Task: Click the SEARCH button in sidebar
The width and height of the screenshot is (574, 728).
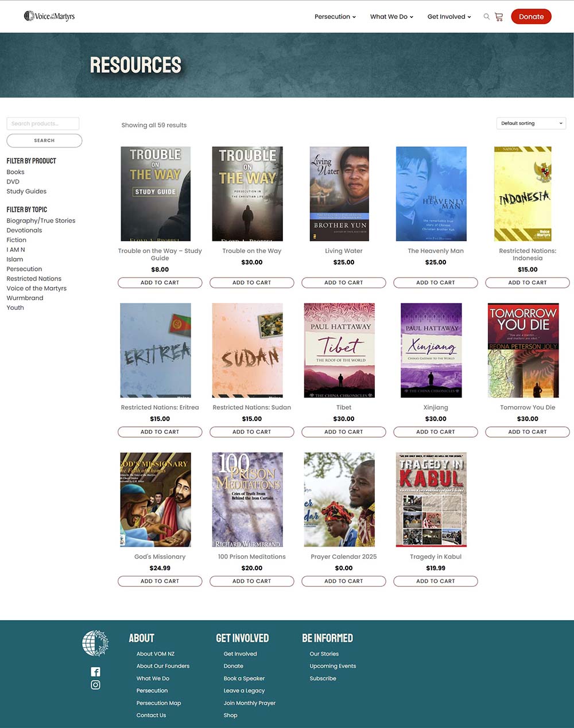Action: (x=44, y=141)
